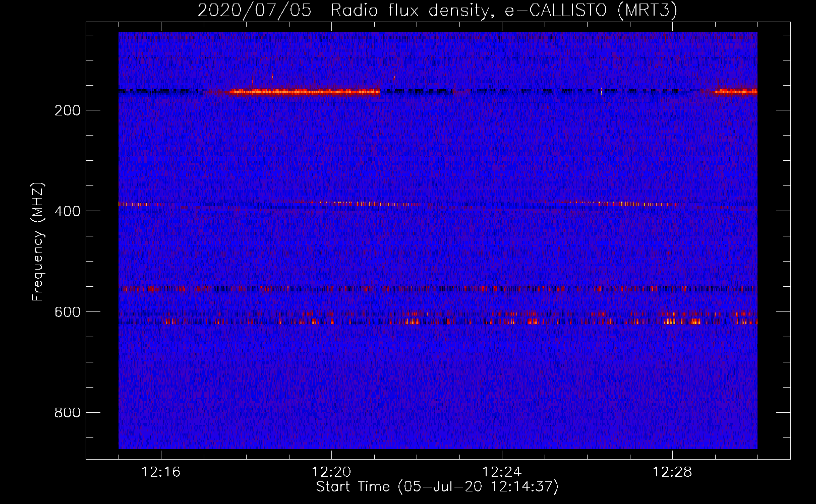816x504 pixels.
Task: Click the '200' frequency tick label
Action: pyautogui.click(x=68, y=110)
